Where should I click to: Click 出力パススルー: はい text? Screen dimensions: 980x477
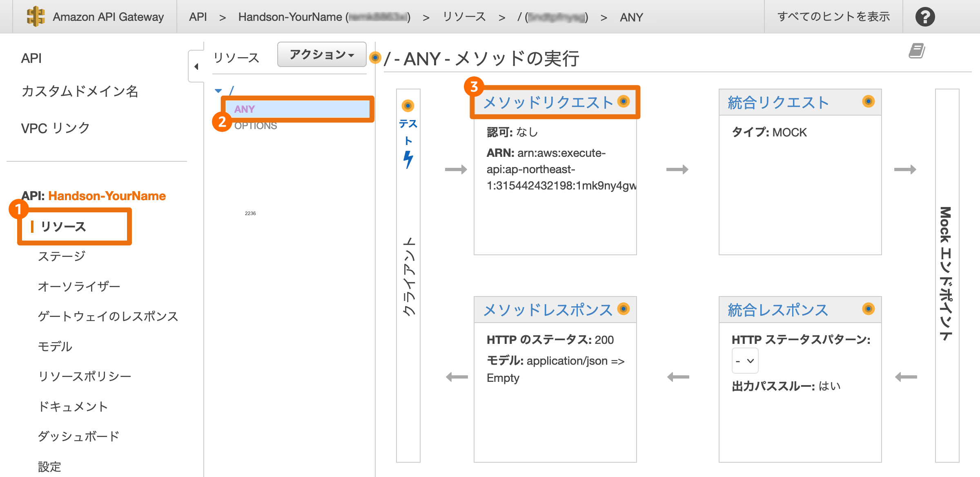(x=786, y=386)
